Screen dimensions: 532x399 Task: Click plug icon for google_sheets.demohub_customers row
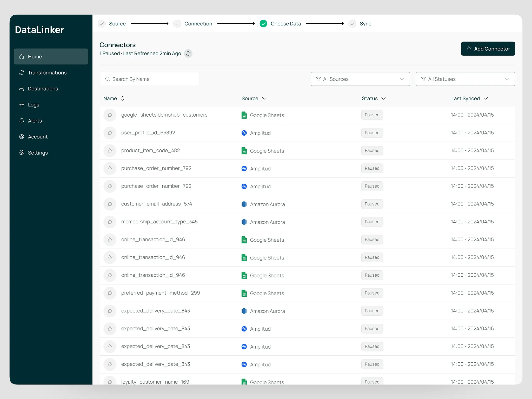[x=110, y=115]
